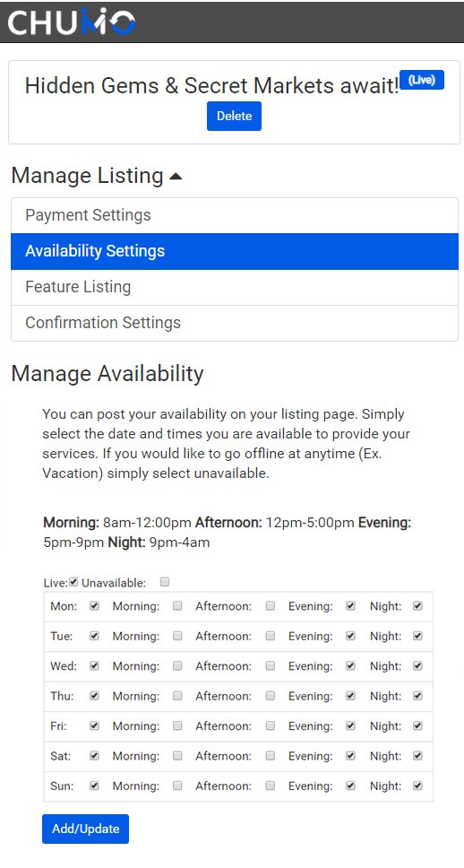Viewport: 464px width, 868px height.
Task: Select Availability Settings menu item
Action: 235,251
